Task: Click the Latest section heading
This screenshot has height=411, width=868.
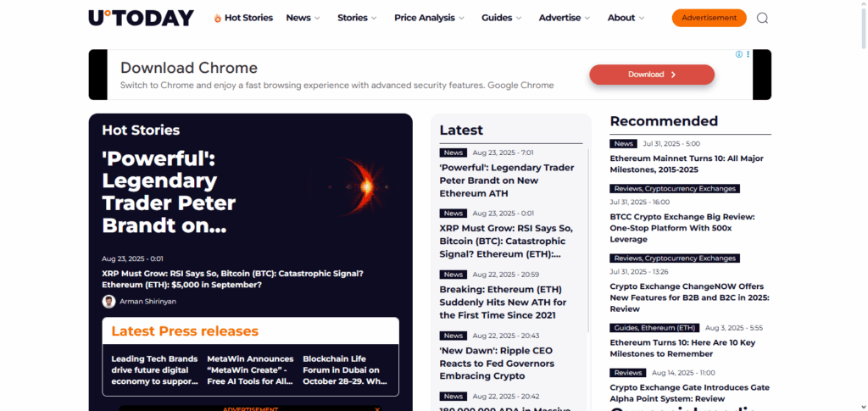Action: [461, 130]
